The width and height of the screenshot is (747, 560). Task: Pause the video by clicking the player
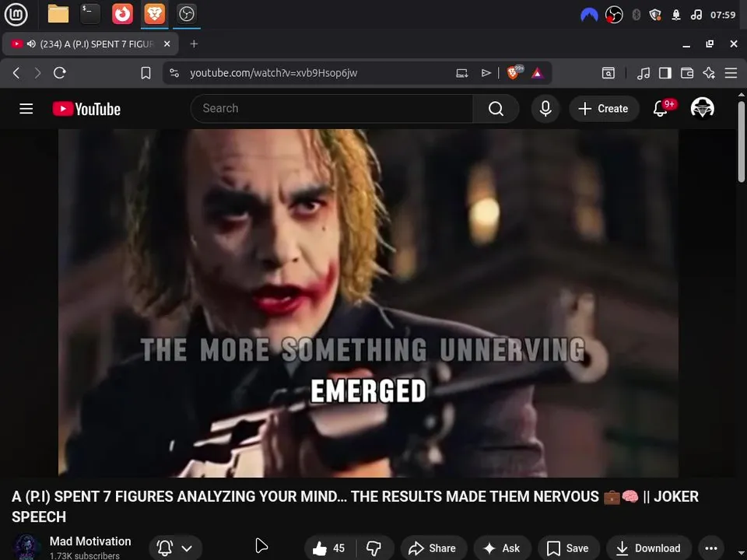pos(368,303)
